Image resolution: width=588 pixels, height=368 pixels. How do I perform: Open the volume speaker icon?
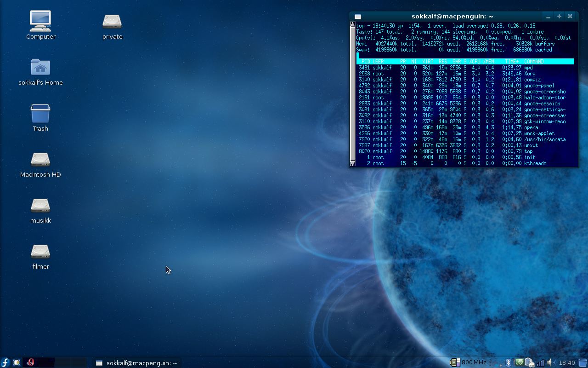(551, 363)
